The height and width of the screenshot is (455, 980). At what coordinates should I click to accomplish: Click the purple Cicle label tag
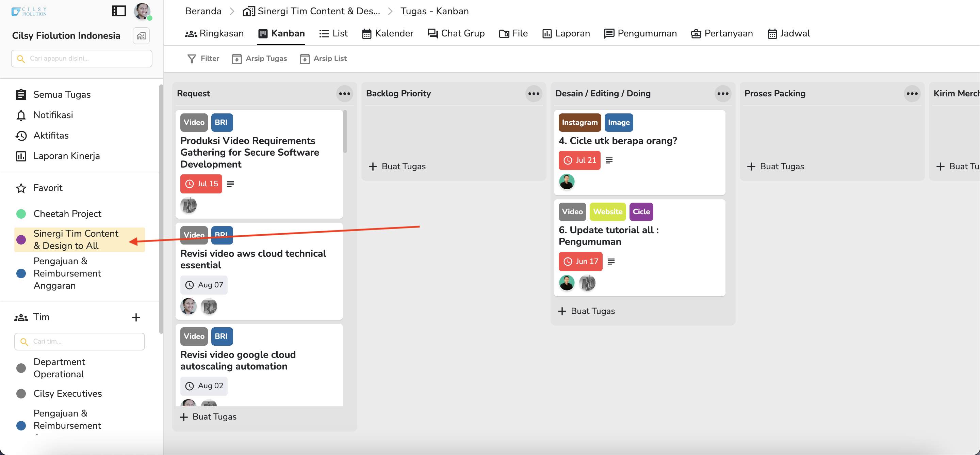(x=641, y=212)
